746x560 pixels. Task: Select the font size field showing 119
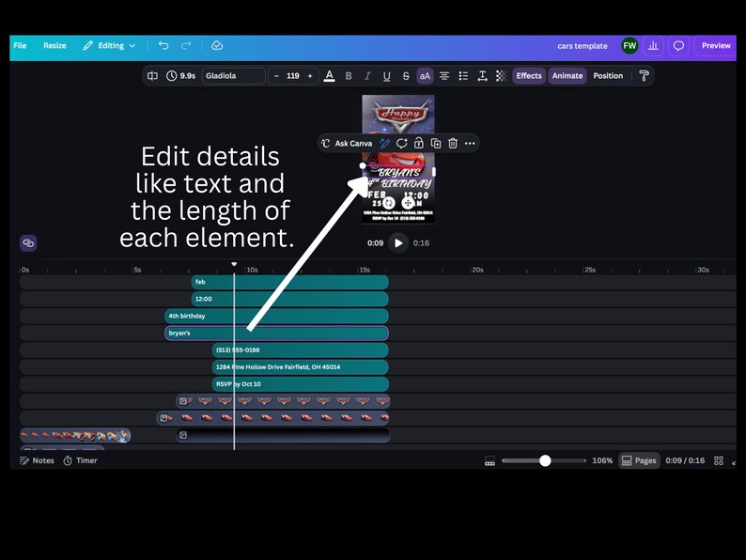click(x=293, y=76)
